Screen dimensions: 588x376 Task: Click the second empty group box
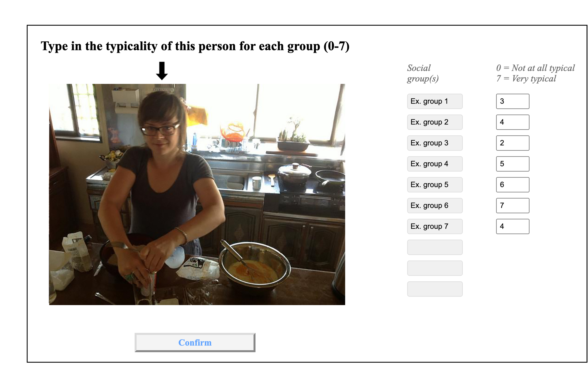[435, 268]
